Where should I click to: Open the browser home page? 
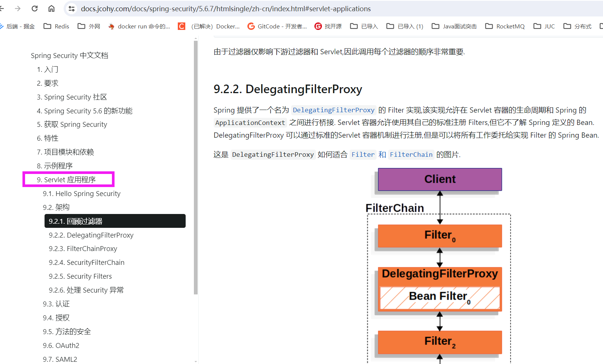tap(51, 9)
